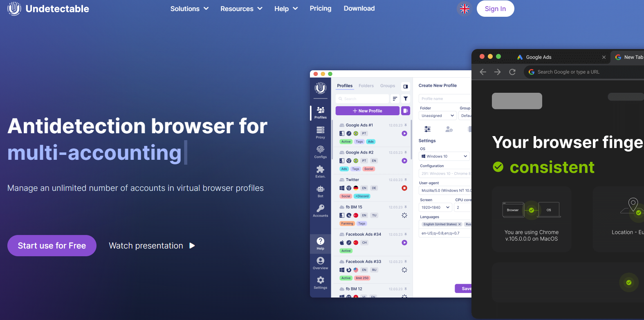Open the Pricing page
Screen dimensions: 644x320
pyautogui.click(x=321, y=9)
